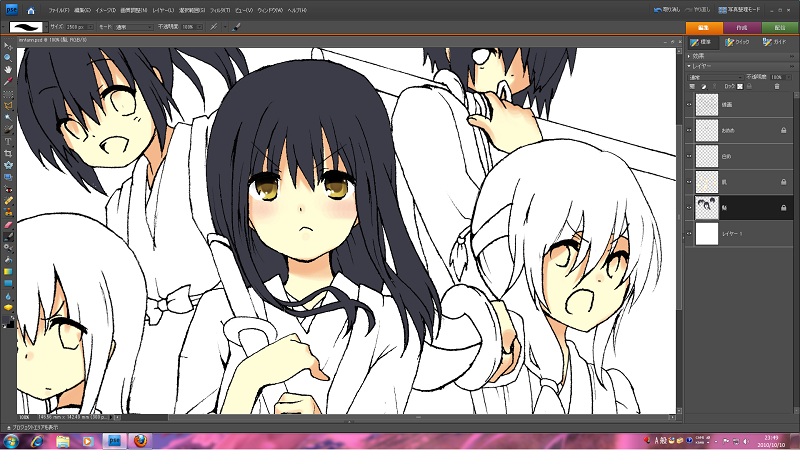The image size is (800, 464).
Task: Select Guided edit mode button
Action: coord(775,42)
